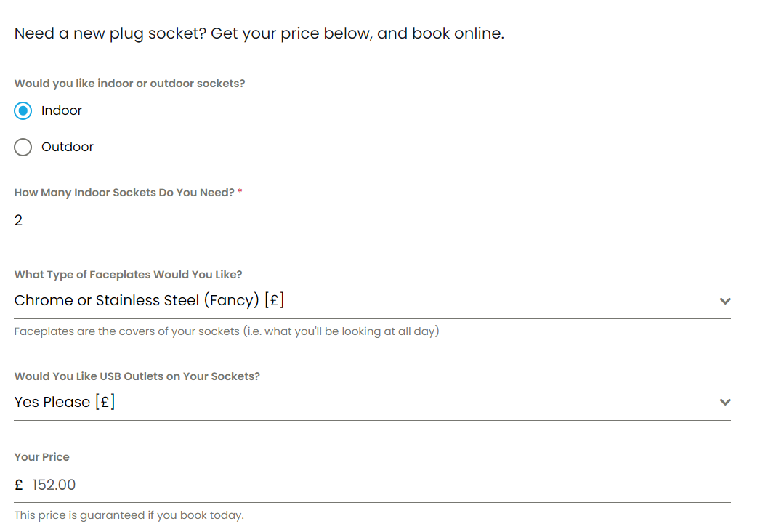The height and width of the screenshot is (532, 768).
Task: Click the "price is guaranteed" note
Action: tap(129, 515)
